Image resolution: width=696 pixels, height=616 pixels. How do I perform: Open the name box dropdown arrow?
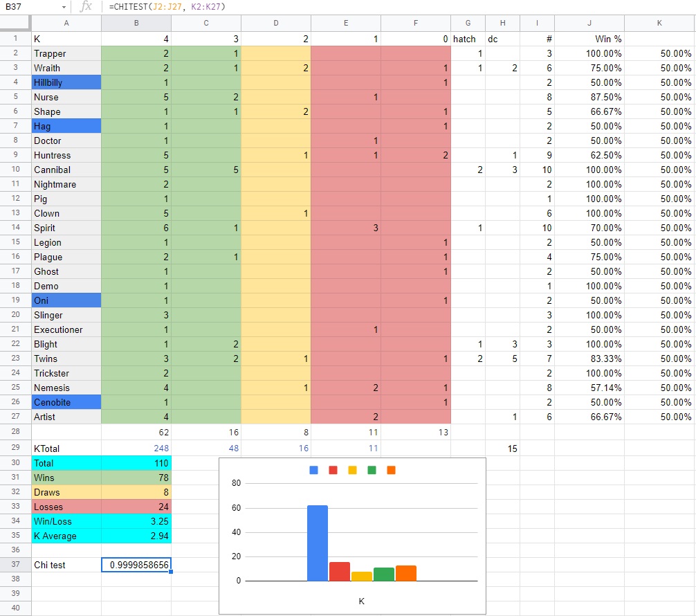(x=64, y=7)
